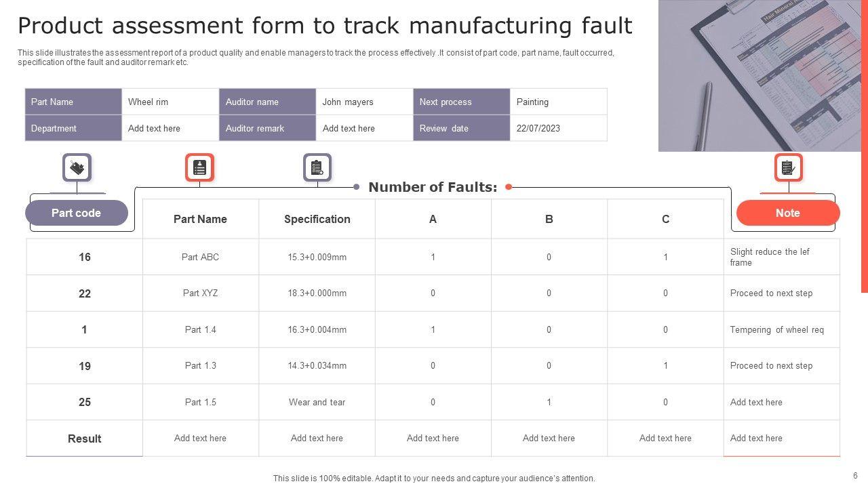Click the 'Slight reduce the lef frame' note
This screenshot has height=488, width=868.
click(770, 257)
